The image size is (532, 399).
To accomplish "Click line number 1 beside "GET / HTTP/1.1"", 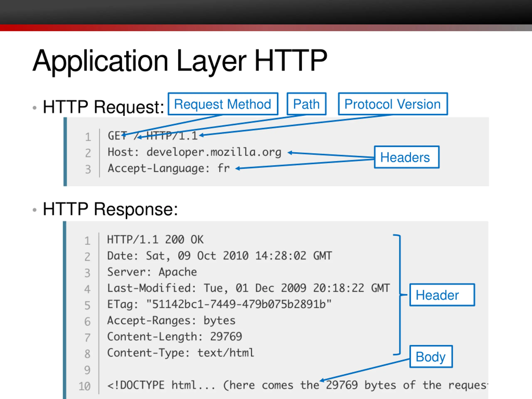I will tap(88, 137).
